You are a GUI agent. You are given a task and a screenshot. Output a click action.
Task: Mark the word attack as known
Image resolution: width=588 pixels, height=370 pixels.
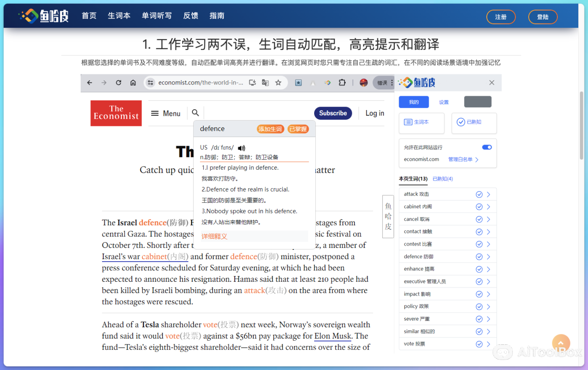point(479,194)
